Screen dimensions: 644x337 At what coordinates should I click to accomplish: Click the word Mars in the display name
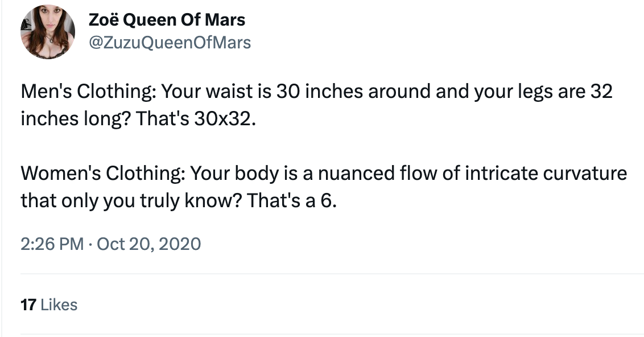pyautogui.click(x=224, y=20)
